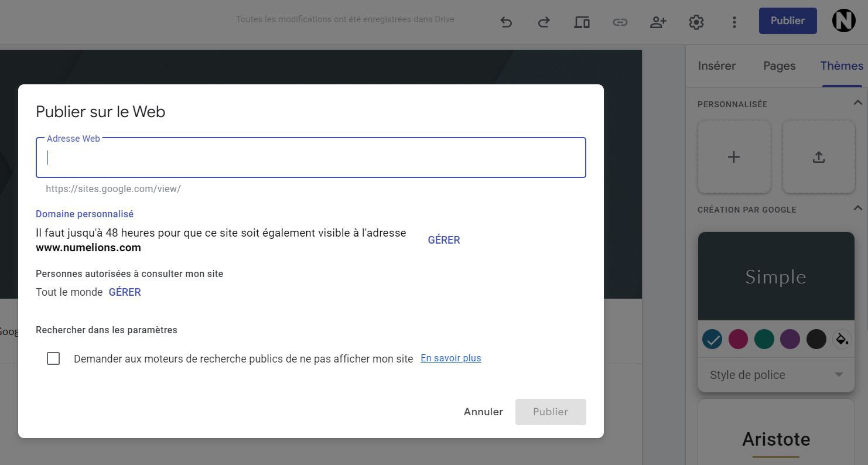
Task: Open the En savoir plus link
Action: click(x=451, y=358)
